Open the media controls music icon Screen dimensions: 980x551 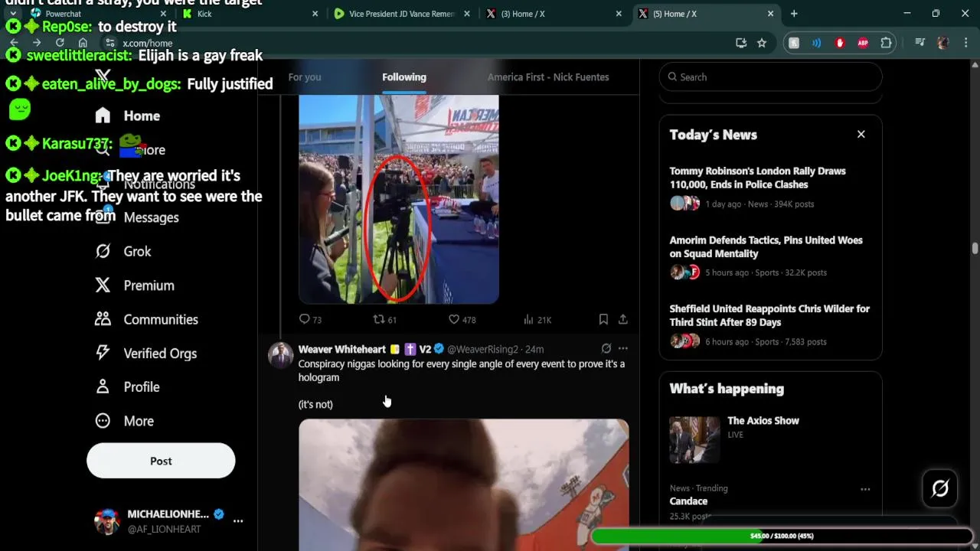pos(920,43)
